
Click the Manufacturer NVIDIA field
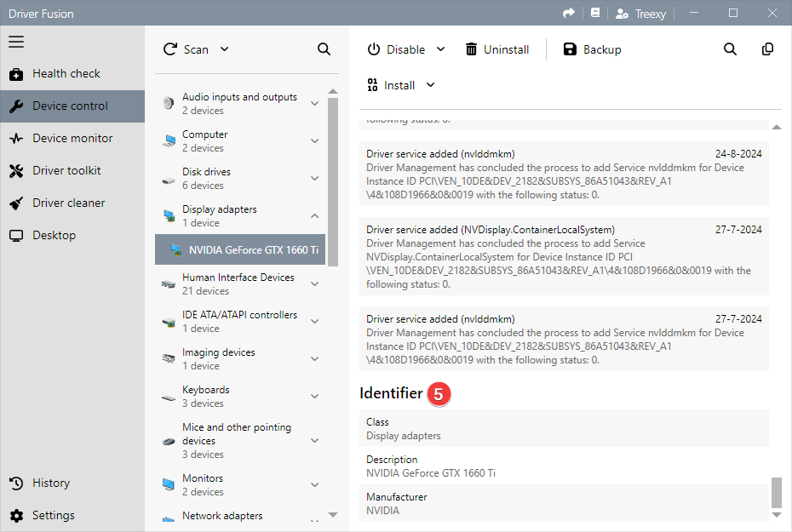564,504
